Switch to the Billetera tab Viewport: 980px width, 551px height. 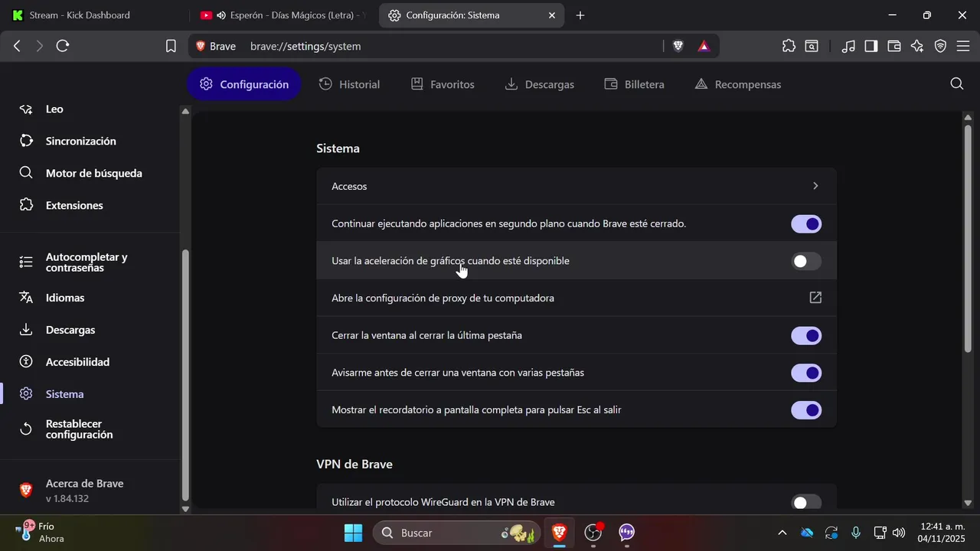tap(634, 84)
